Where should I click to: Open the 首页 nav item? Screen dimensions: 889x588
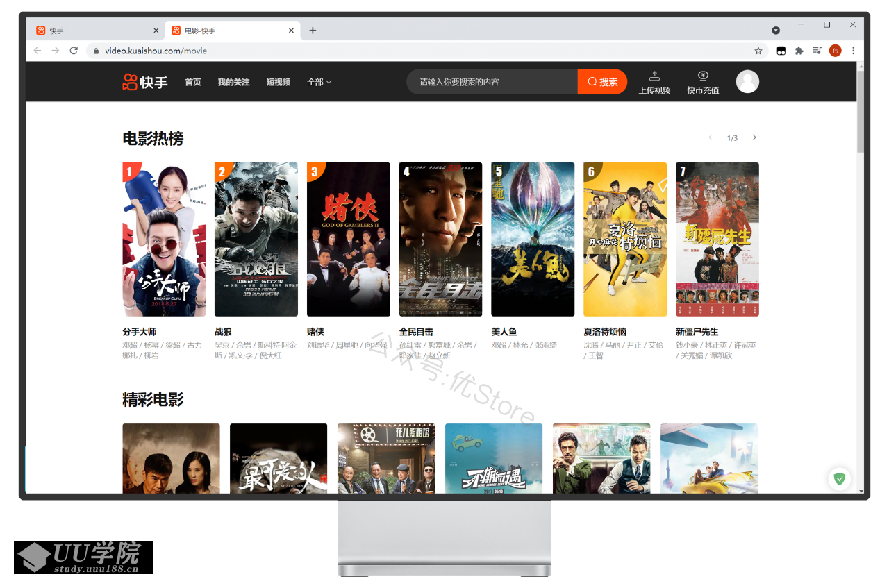pos(193,82)
